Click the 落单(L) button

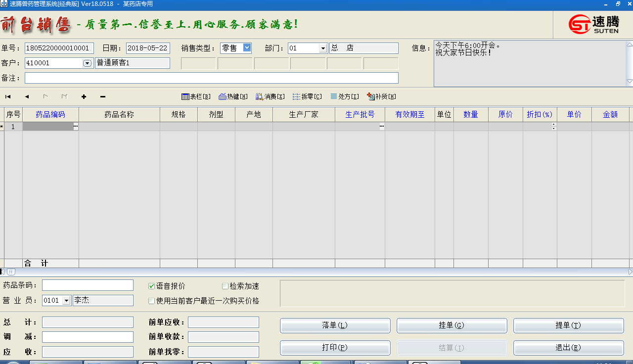point(335,325)
